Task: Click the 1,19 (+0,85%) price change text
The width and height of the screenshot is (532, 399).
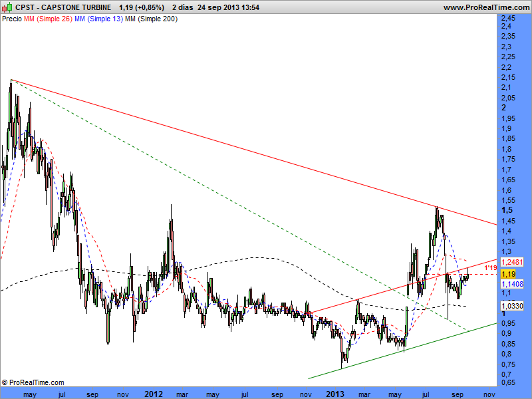Action: pos(142,7)
